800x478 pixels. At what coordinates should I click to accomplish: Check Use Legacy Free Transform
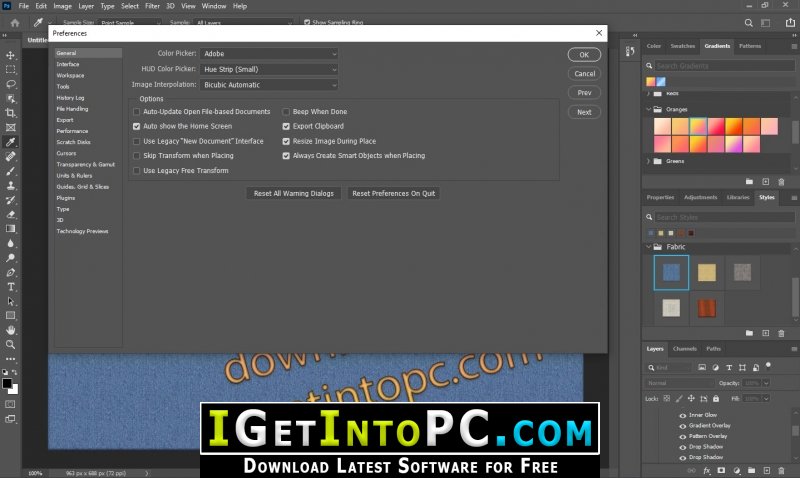click(136, 170)
